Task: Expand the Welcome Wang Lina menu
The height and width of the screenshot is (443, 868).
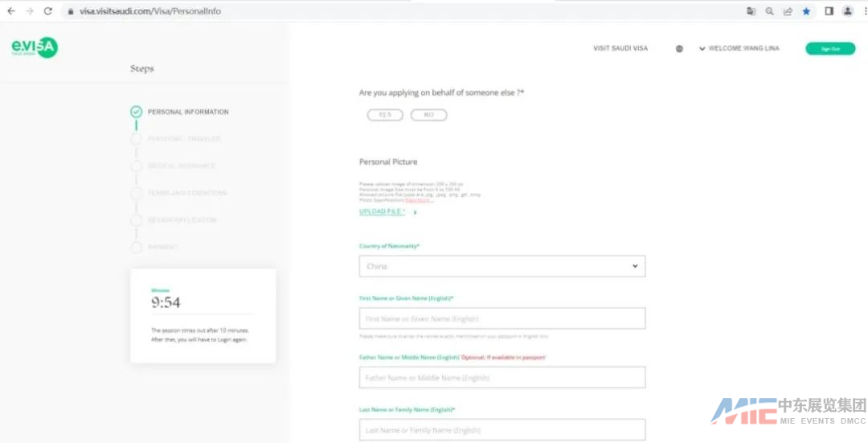Action: (739, 48)
